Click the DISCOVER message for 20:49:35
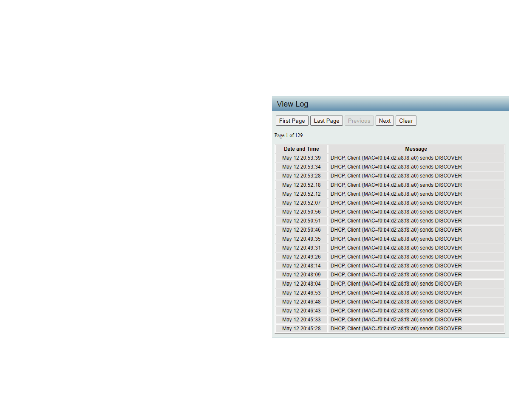 click(396, 239)
